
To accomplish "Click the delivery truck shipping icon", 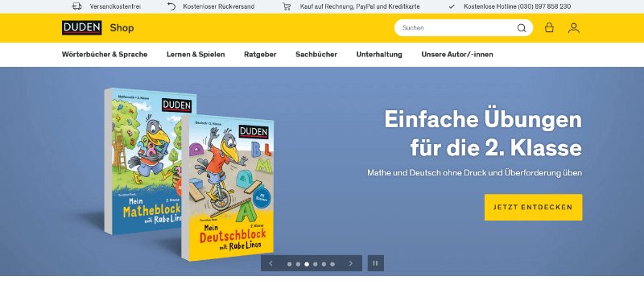I will [x=76, y=6].
